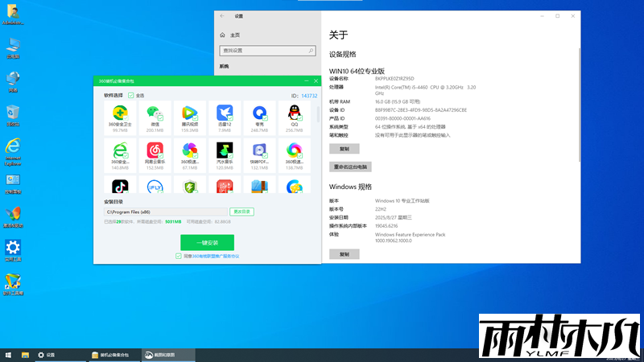Open the Start menu Windows button
Image resolution: width=644 pixels, height=362 pixels.
tap(8, 355)
